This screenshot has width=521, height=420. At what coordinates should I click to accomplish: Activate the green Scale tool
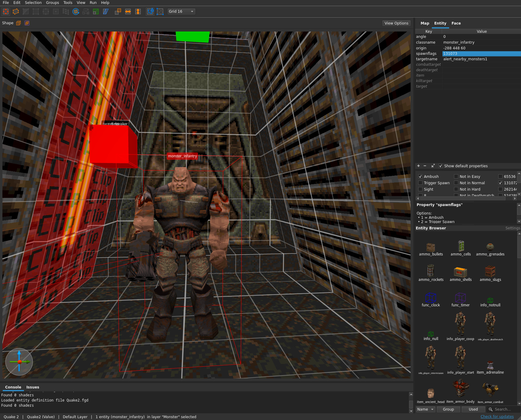[x=96, y=12]
